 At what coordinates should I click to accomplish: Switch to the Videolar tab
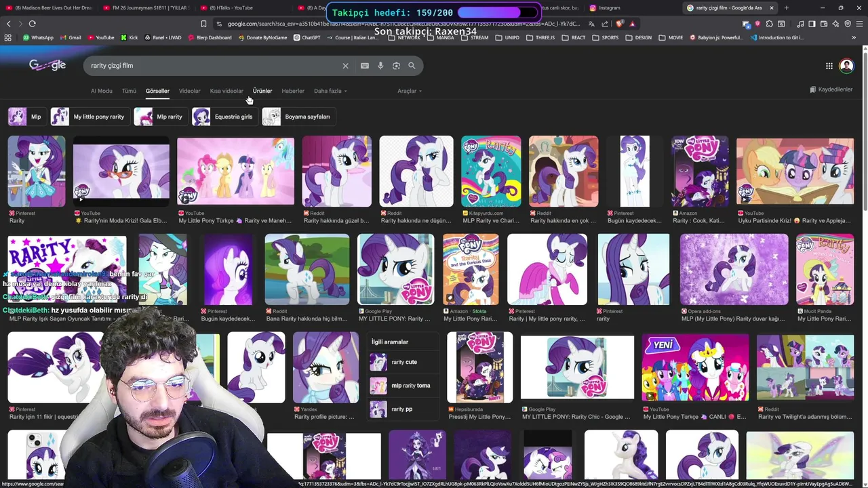(x=190, y=91)
